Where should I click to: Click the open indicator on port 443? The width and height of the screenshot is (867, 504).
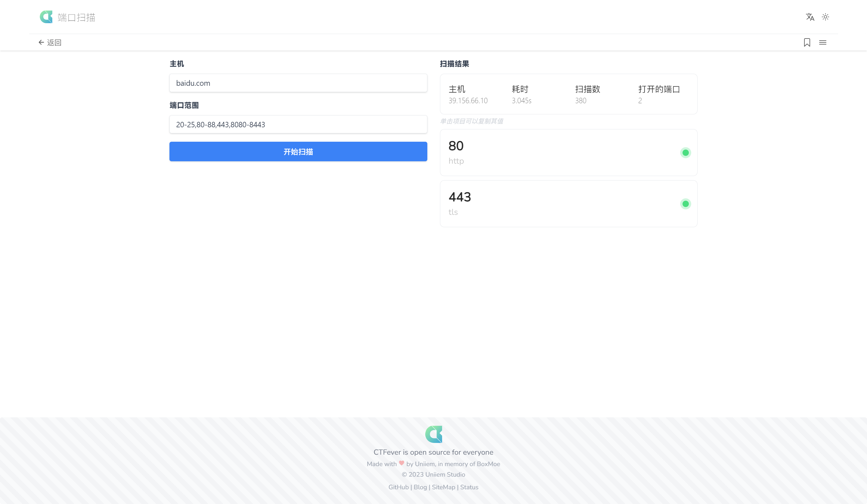coord(685,204)
